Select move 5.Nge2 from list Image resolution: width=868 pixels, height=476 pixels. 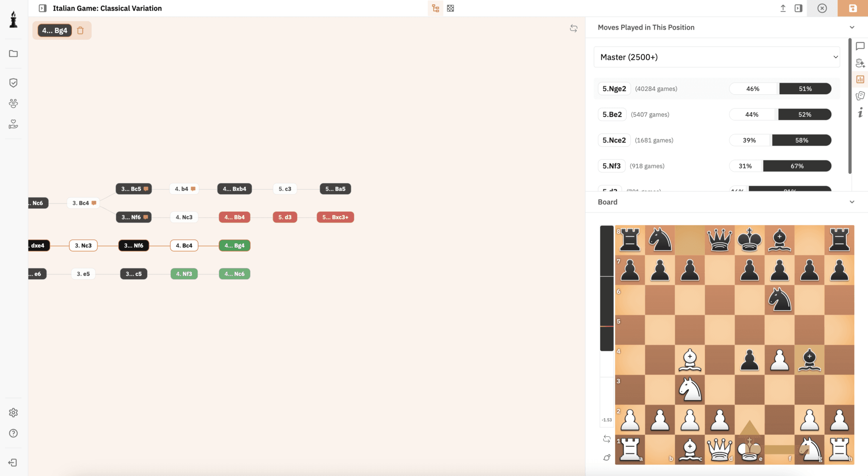click(614, 89)
